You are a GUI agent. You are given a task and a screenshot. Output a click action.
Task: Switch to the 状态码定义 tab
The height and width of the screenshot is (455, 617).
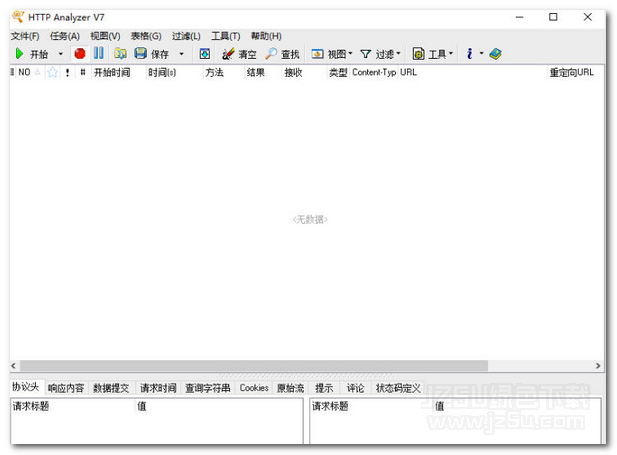click(x=398, y=388)
